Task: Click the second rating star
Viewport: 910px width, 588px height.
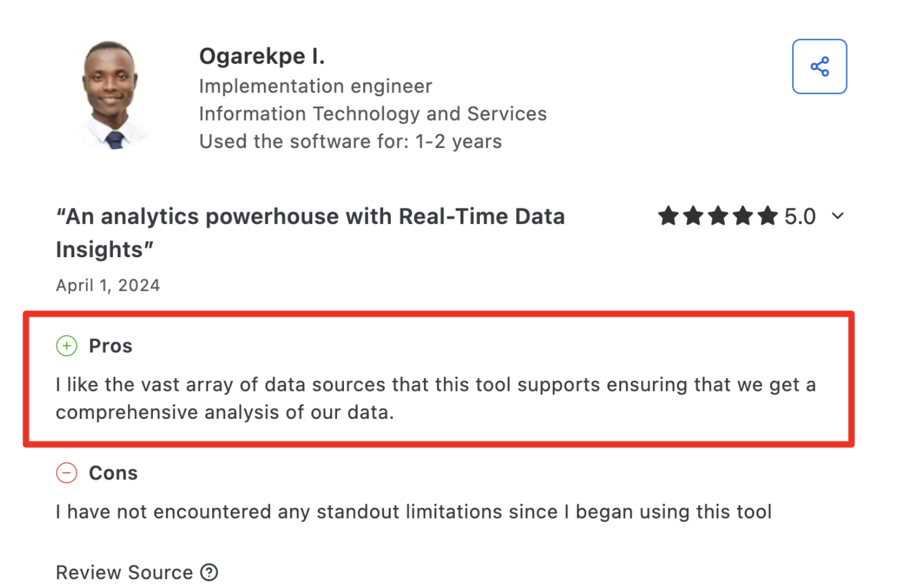Action: point(693,216)
